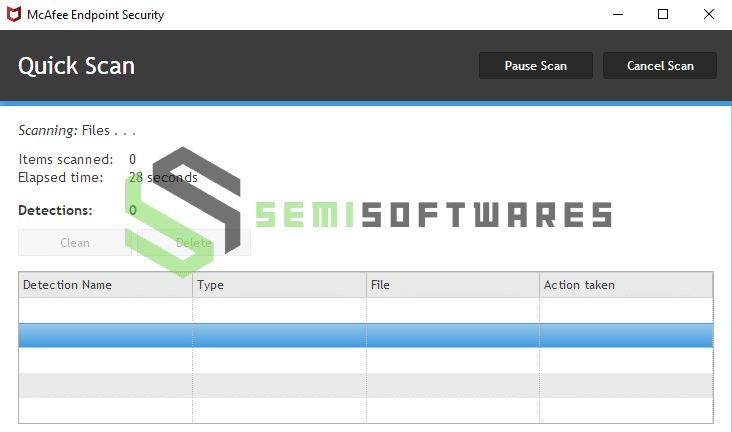Cancel the Quick Scan
This screenshot has width=732, height=432.
coord(660,66)
